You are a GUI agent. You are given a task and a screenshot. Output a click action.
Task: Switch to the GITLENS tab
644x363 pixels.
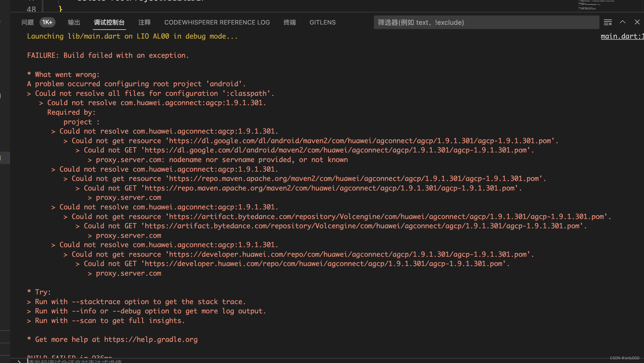coord(322,22)
